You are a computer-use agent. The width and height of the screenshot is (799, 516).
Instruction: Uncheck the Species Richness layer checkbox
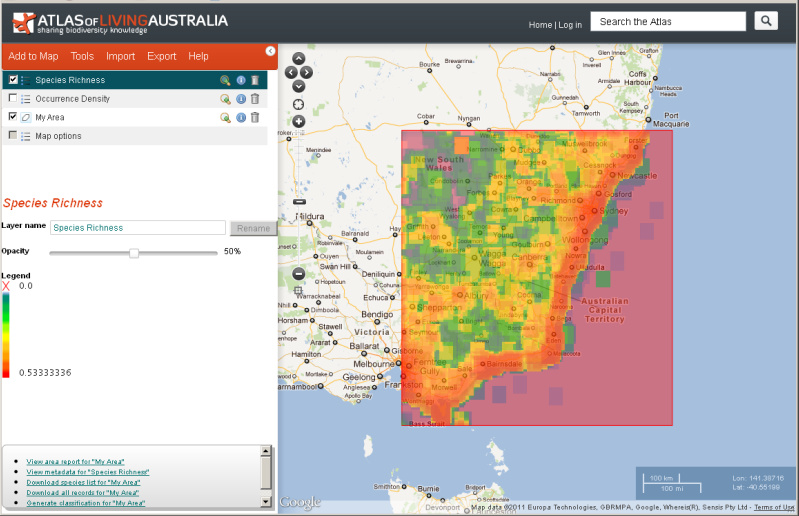tap(13, 80)
